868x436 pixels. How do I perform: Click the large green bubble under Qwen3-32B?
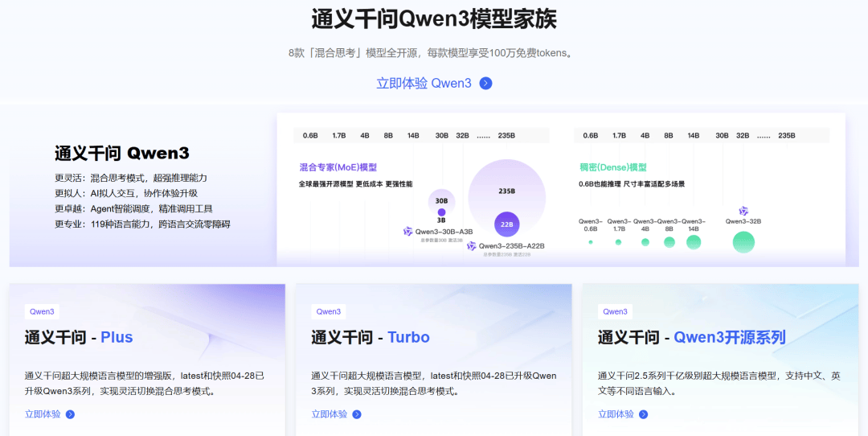[743, 242]
